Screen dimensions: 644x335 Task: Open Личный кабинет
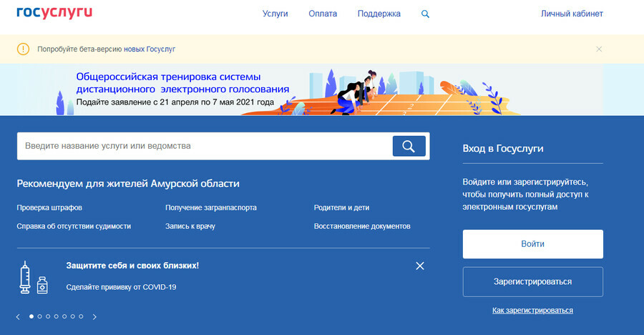tap(572, 14)
